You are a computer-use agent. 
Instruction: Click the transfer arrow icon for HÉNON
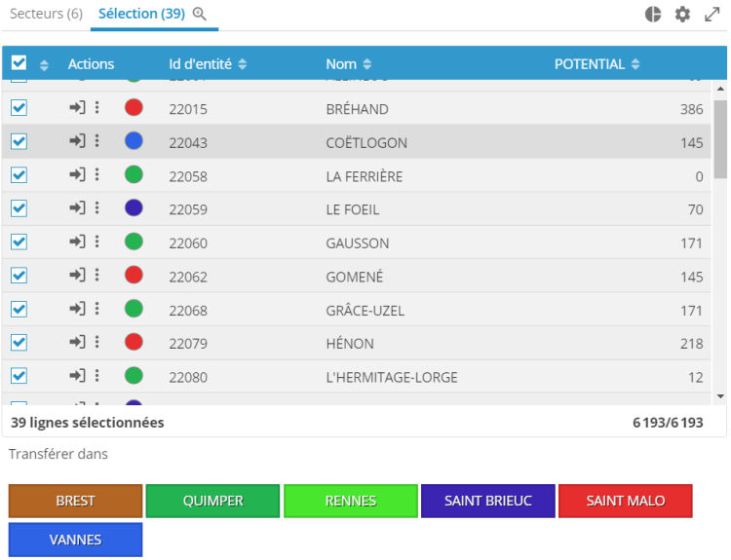pyautogui.click(x=78, y=342)
